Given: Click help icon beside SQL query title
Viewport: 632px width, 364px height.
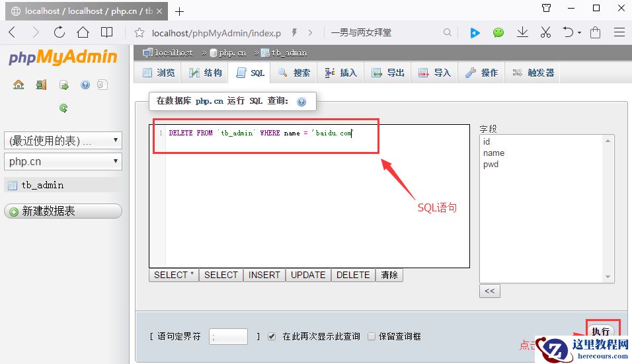Looking at the screenshot, I should coord(301,102).
